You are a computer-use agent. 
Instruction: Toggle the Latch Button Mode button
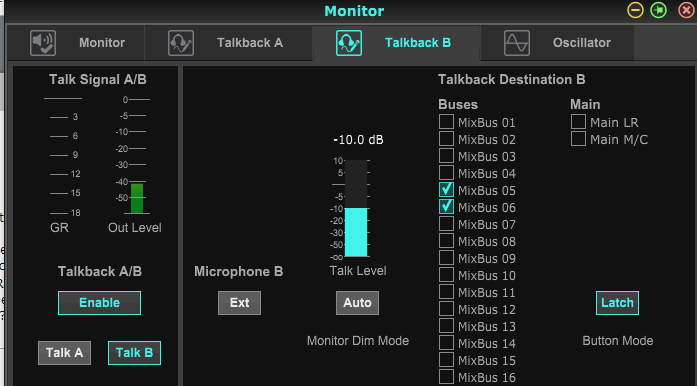click(x=617, y=303)
